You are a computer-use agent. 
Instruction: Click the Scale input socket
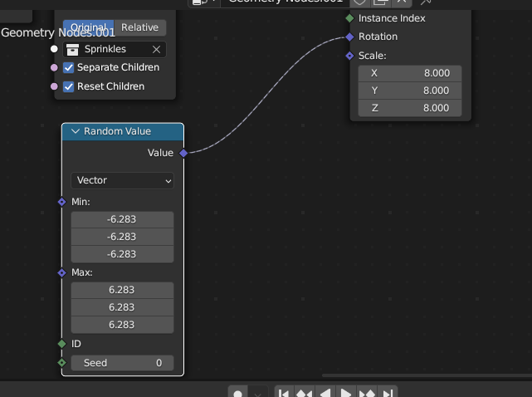point(349,56)
